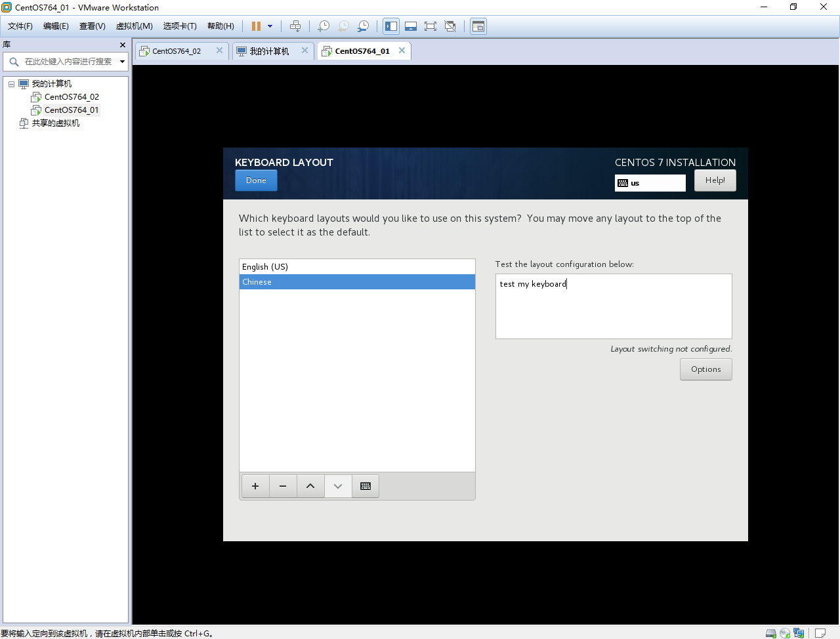This screenshot has width=840, height=639.
Task: Close the 库 library panel
Action: point(123,45)
